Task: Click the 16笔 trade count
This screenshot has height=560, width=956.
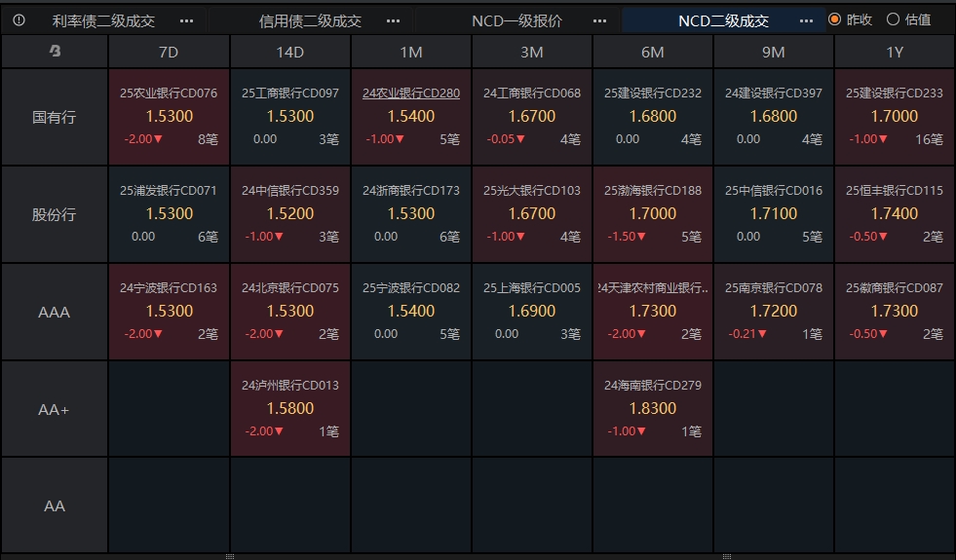Action: [x=929, y=139]
